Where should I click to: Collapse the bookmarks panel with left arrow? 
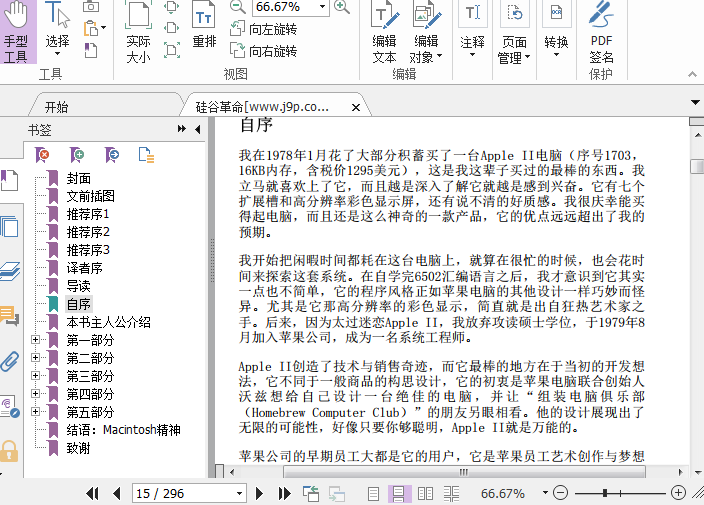tap(198, 129)
